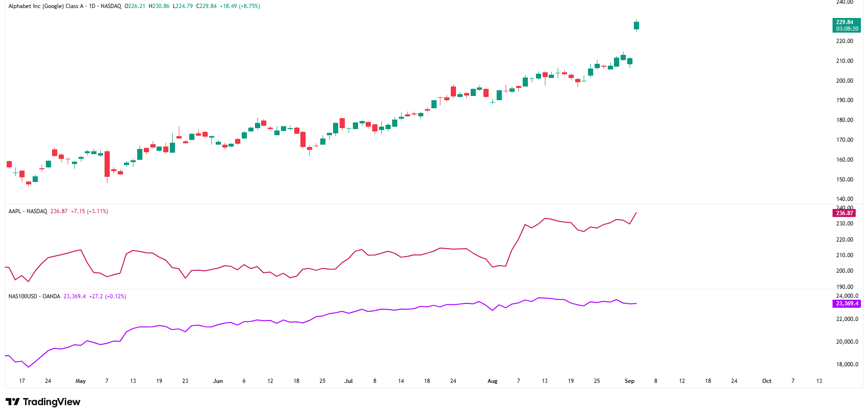The image size is (868, 416).
Task: Click the AAPL +7.15 (+3.11%) change text
Action: pyautogui.click(x=89, y=211)
